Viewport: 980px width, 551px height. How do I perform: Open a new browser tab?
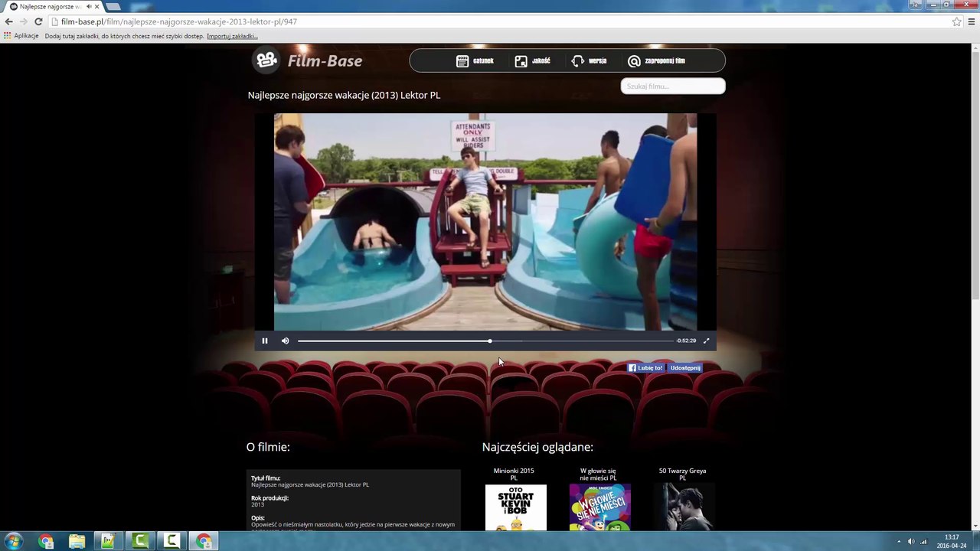(x=113, y=6)
